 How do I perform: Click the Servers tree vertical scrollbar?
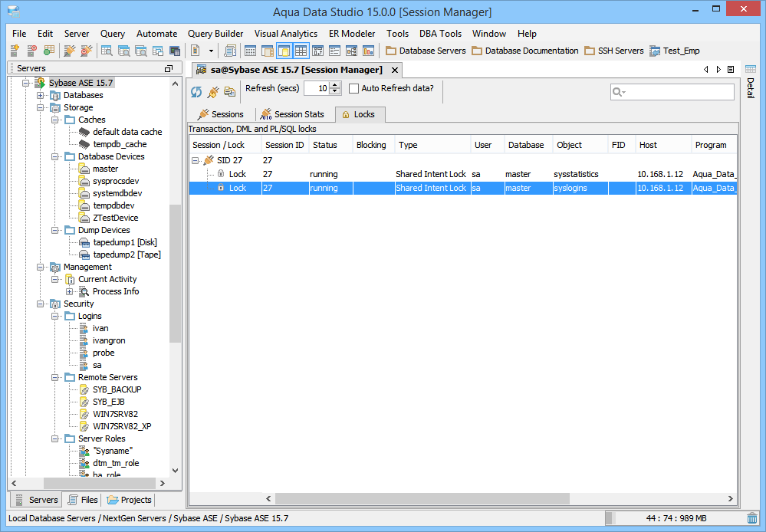175,274
